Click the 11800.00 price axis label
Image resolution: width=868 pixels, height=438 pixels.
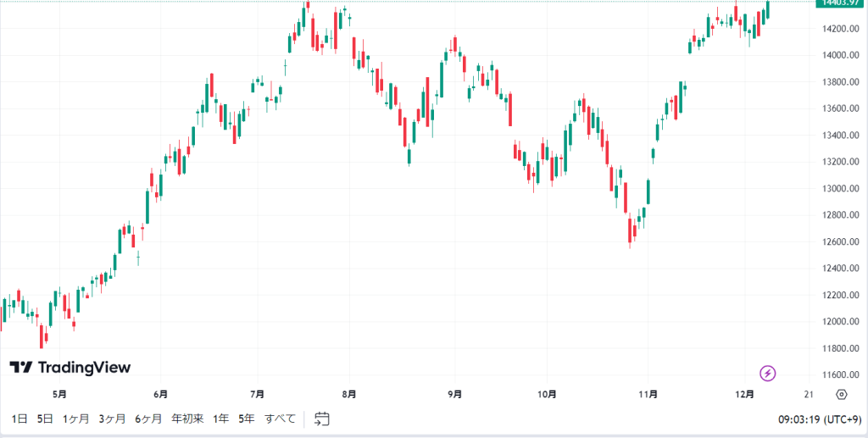[x=840, y=348]
